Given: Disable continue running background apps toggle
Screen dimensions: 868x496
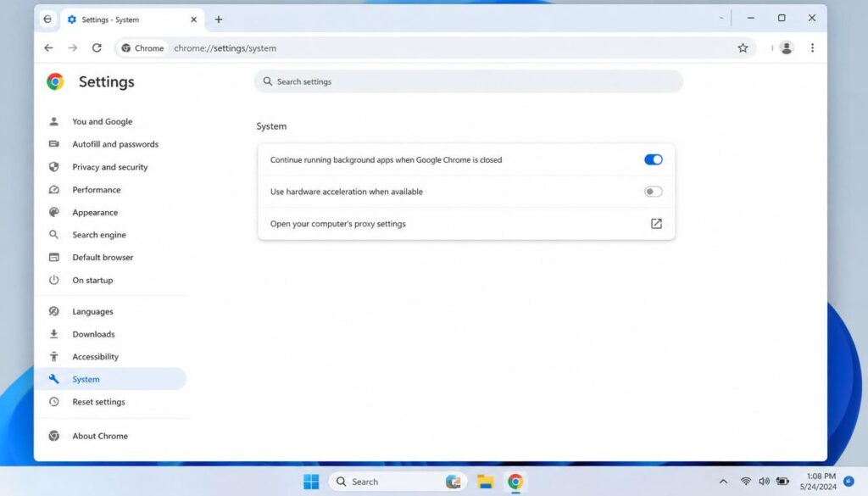Looking at the screenshot, I should pyautogui.click(x=654, y=159).
